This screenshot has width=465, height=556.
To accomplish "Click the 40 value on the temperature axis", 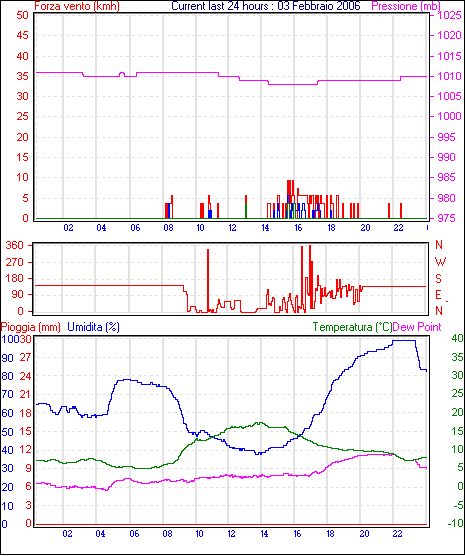I will (457, 338).
